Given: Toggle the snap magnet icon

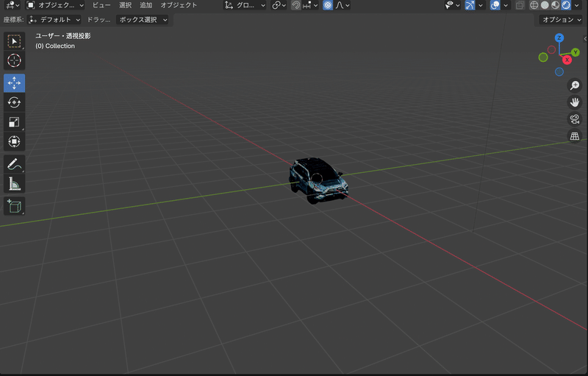Looking at the screenshot, I should click(x=296, y=5).
